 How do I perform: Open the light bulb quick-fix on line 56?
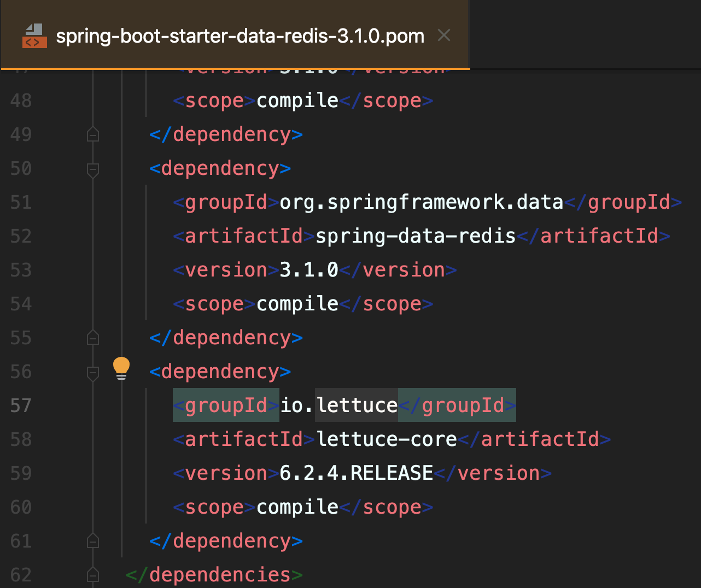(121, 368)
